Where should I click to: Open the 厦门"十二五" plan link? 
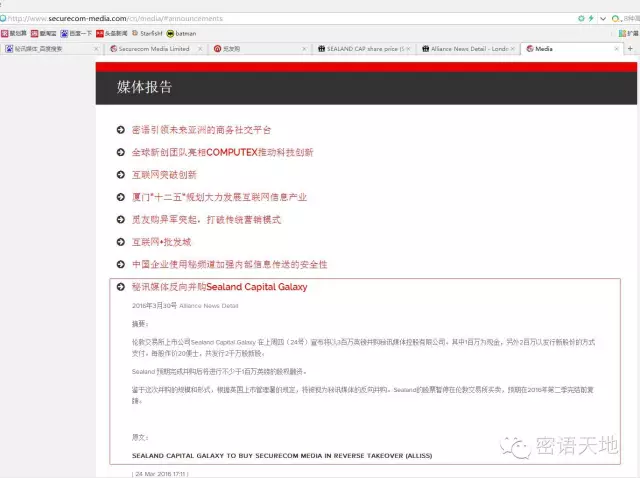click(219, 197)
